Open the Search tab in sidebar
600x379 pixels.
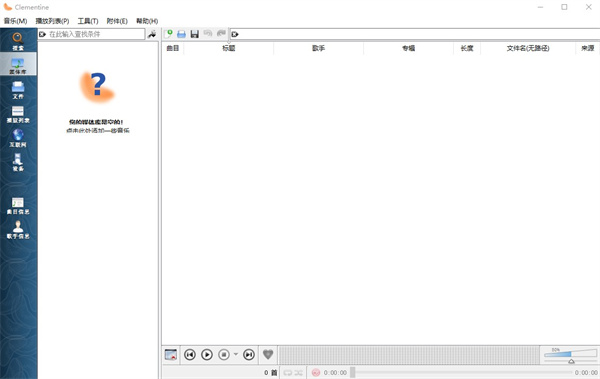pyautogui.click(x=18, y=41)
